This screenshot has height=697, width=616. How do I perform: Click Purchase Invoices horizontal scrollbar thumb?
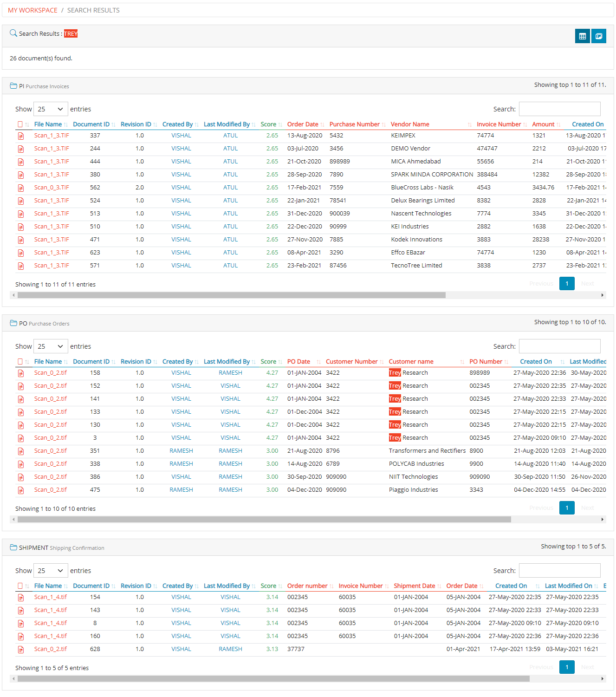(232, 295)
